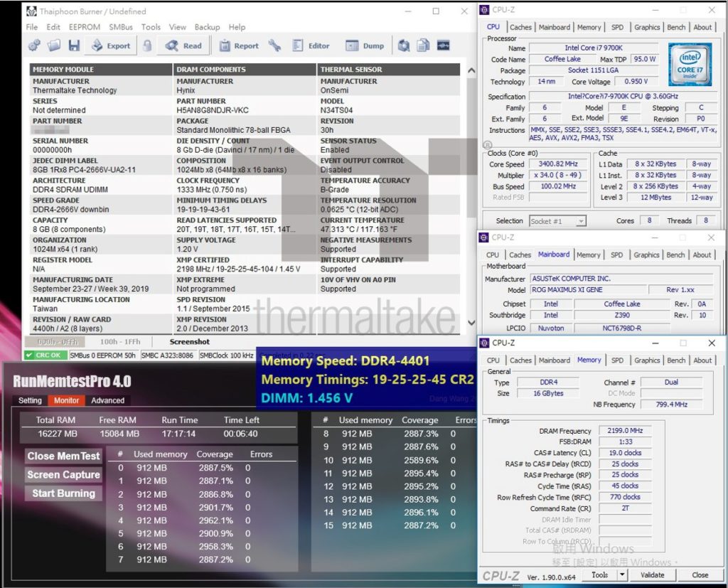Screen dimensions: 728x588
Task: Click the scroll down arrow in Thaiphoon report
Action: [471, 323]
